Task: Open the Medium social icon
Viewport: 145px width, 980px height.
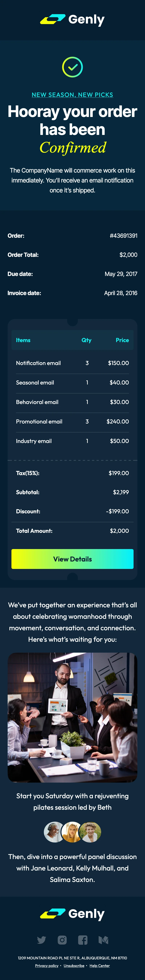Action: point(103,940)
